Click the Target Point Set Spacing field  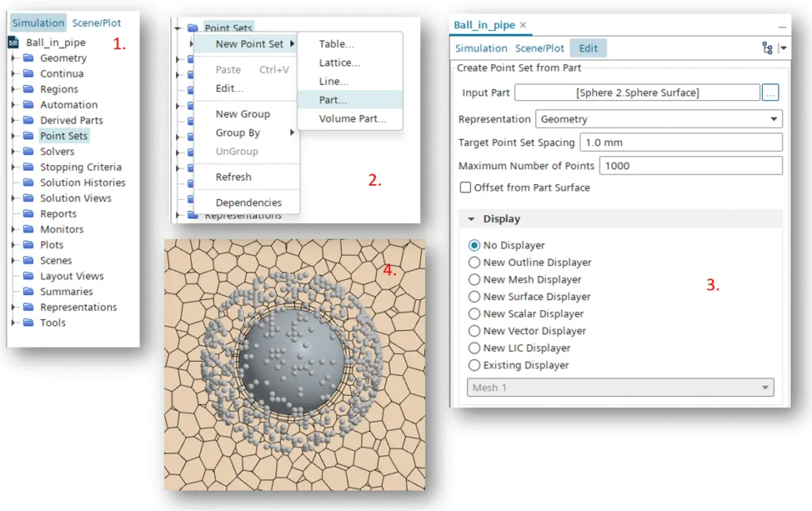coord(680,143)
